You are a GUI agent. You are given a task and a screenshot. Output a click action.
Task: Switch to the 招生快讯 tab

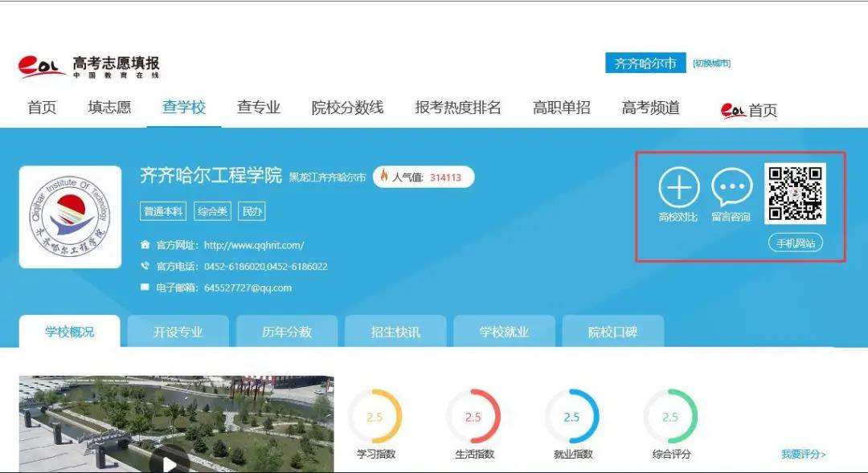395,332
